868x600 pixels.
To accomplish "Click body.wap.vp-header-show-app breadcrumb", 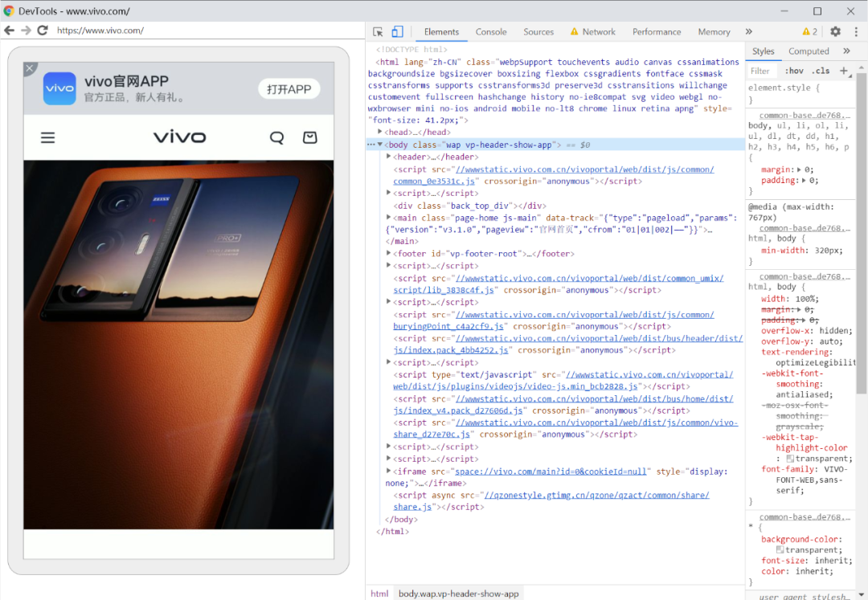I will click(x=458, y=594).
